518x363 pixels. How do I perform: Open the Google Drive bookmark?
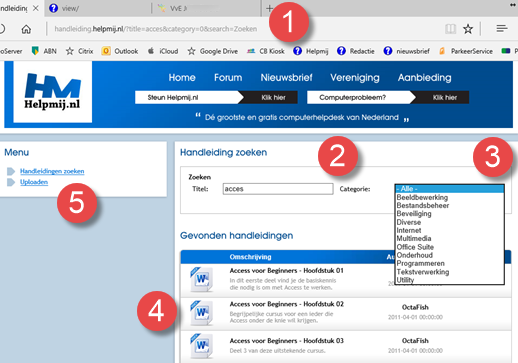(x=213, y=51)
